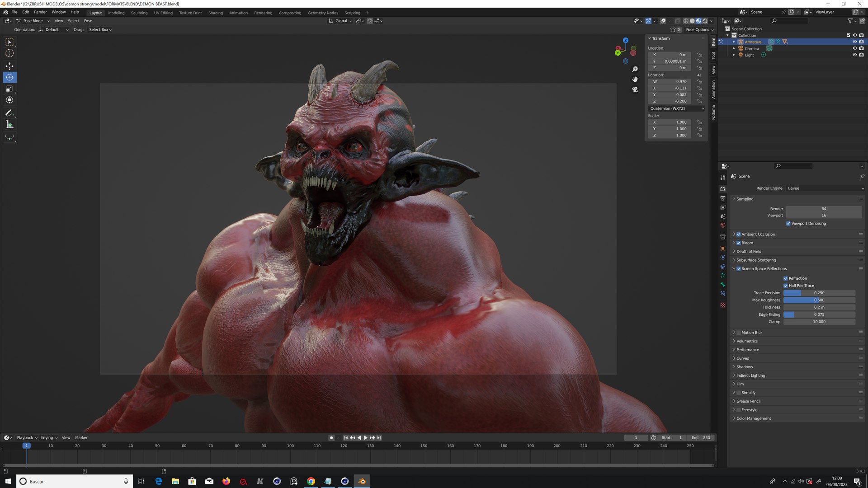The height and width of the screenshot is (488, 868).
Task: Open Blender from Windows taskbar
Action: point(362,481)
